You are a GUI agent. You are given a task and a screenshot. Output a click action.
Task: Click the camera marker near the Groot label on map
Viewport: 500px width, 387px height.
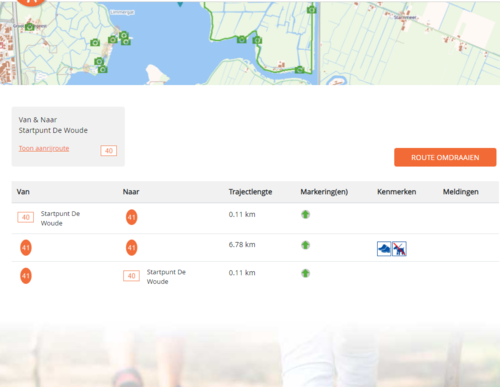coord(30,27)
